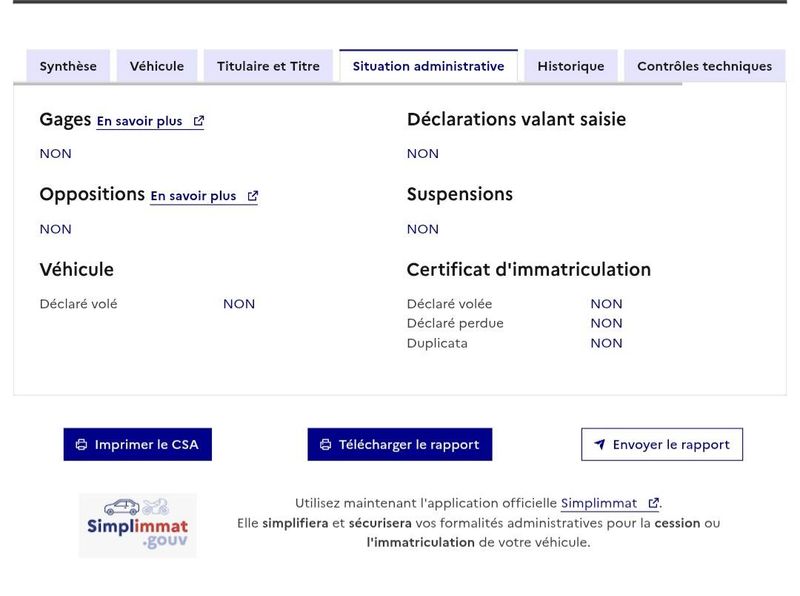The image size is (800, 596).
Task: Click the Certificat d'immatriculation heading
Action: coord(529,269)
